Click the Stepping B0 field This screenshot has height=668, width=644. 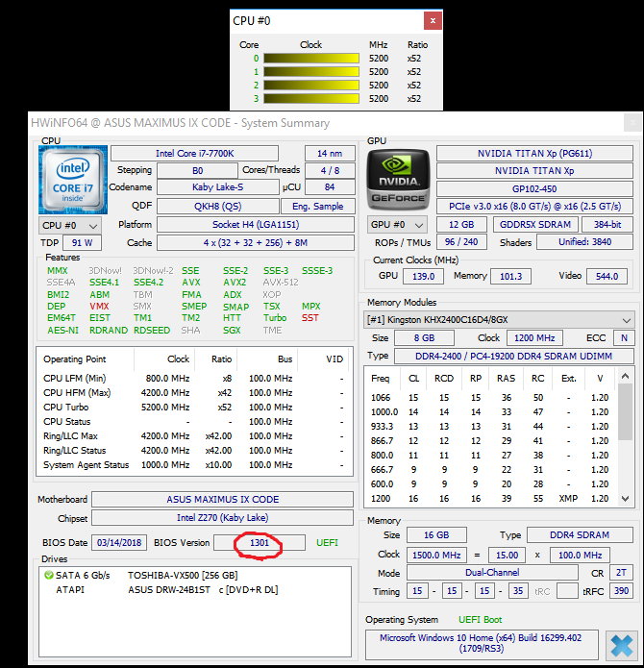[x=197, y=170]
